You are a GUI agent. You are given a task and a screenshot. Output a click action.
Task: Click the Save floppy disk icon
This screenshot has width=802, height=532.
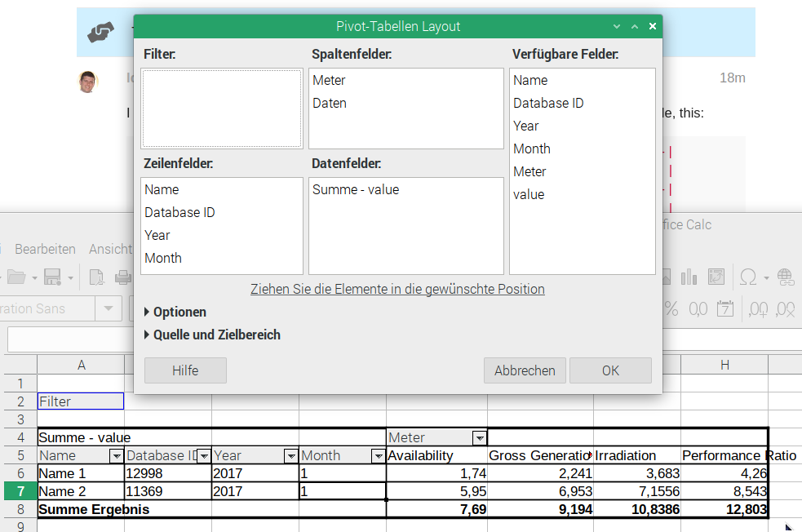52,277
